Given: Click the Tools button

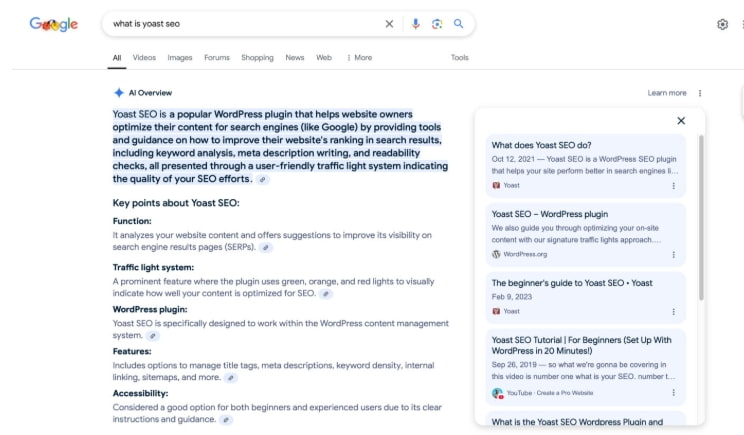Looking at the screenshot, I should 459,58.
